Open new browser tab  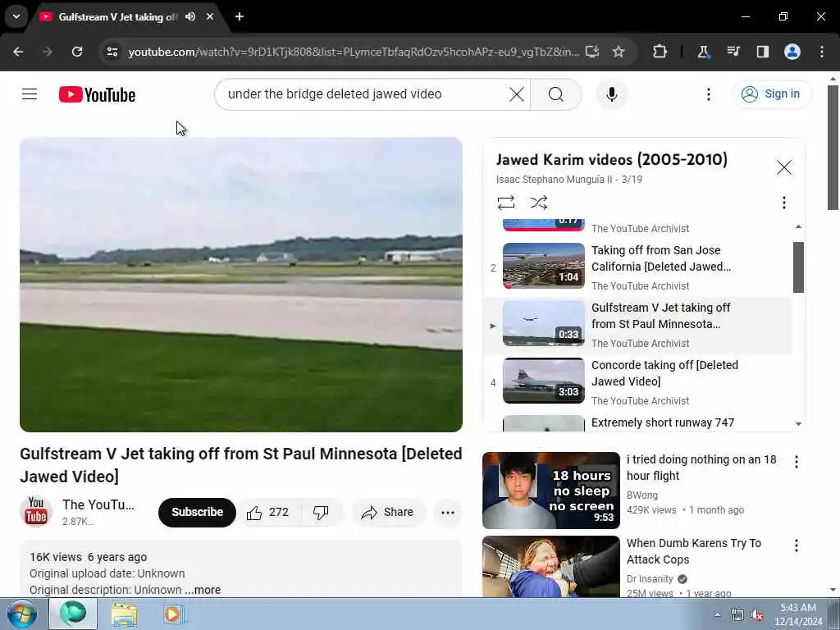pyautogui.click(x=240, y=16)
